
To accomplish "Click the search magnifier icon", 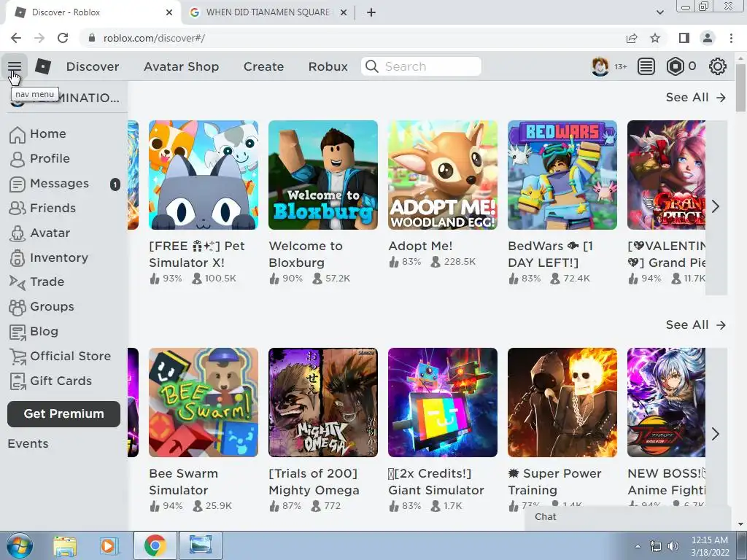I will coord(371,66).
